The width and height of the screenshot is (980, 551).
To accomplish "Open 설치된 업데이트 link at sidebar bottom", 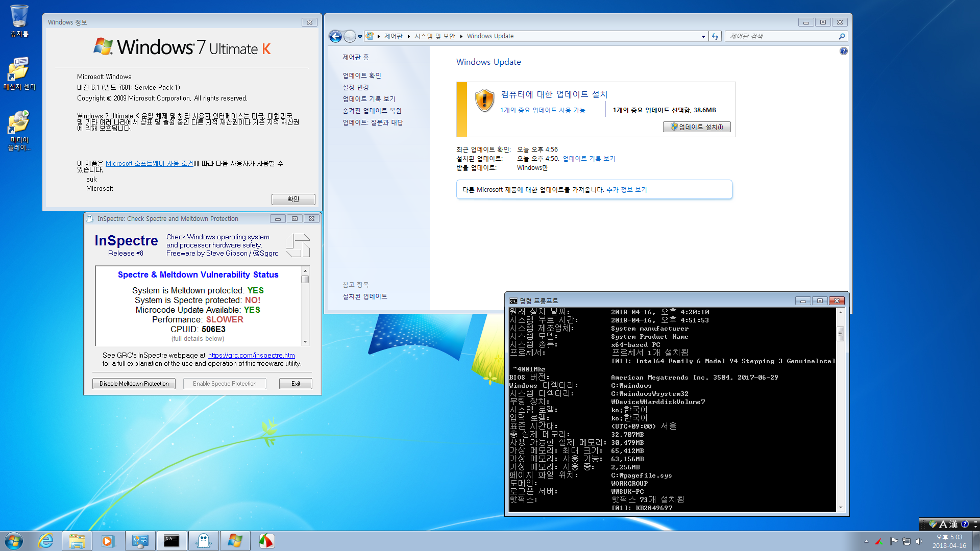I will point(364,296).
